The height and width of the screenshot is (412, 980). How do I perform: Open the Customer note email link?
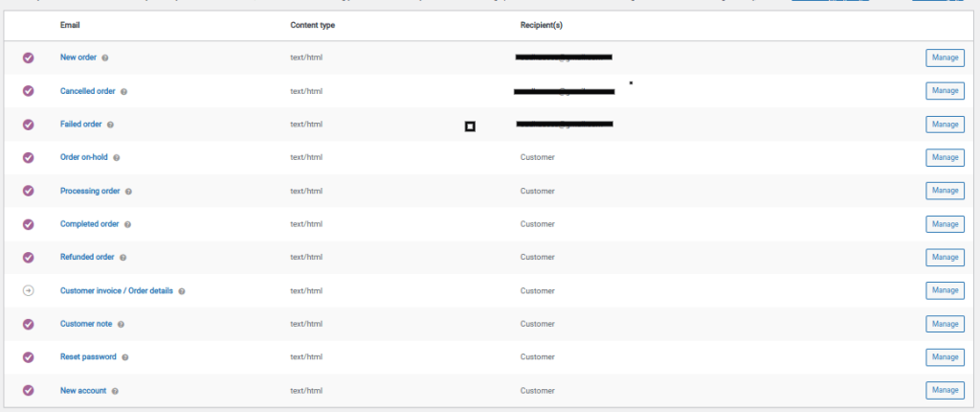[x=86, y=324]
